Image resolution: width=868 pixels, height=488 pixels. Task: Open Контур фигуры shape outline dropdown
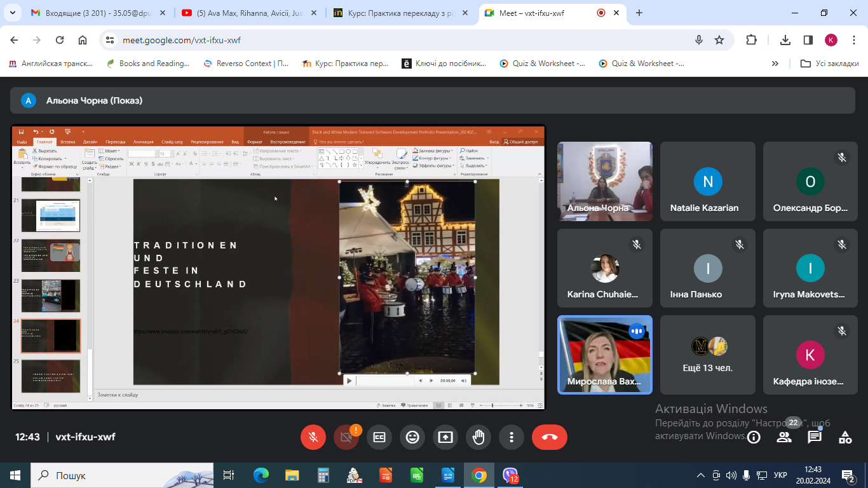432,158
